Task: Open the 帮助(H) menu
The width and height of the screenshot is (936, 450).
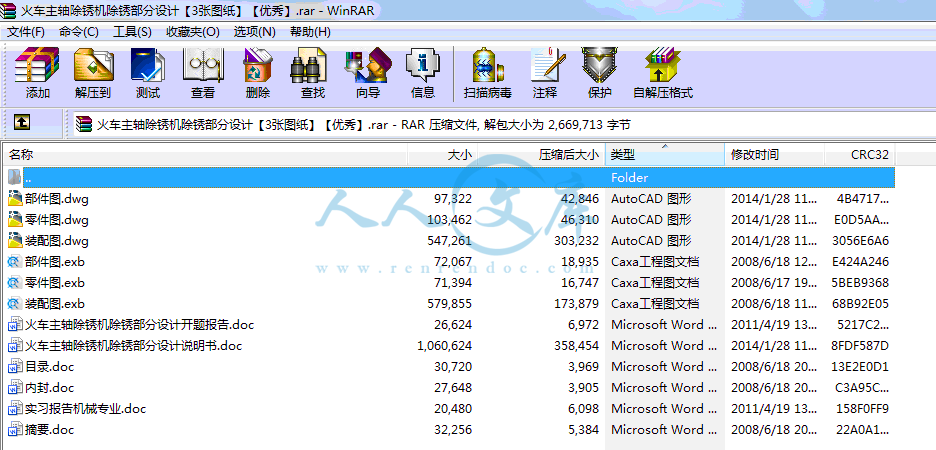Action: tap(310, 32)
